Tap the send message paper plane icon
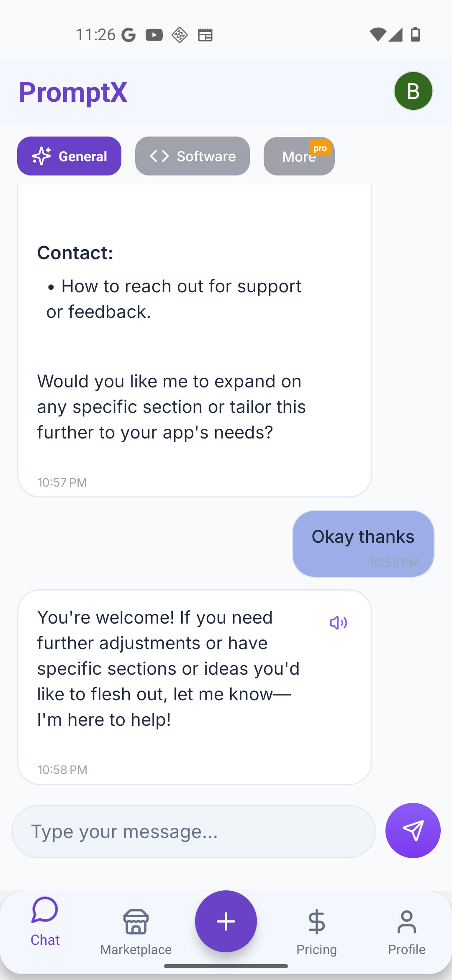The width and height of the screenshot is (452, 980). pyautogui.click(x=413, y=830)
